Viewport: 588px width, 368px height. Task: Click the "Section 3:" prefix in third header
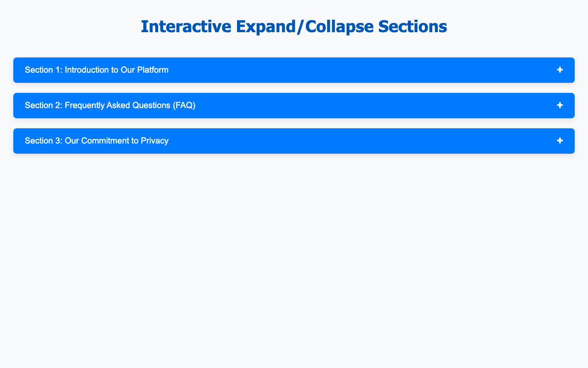(43, 141)
